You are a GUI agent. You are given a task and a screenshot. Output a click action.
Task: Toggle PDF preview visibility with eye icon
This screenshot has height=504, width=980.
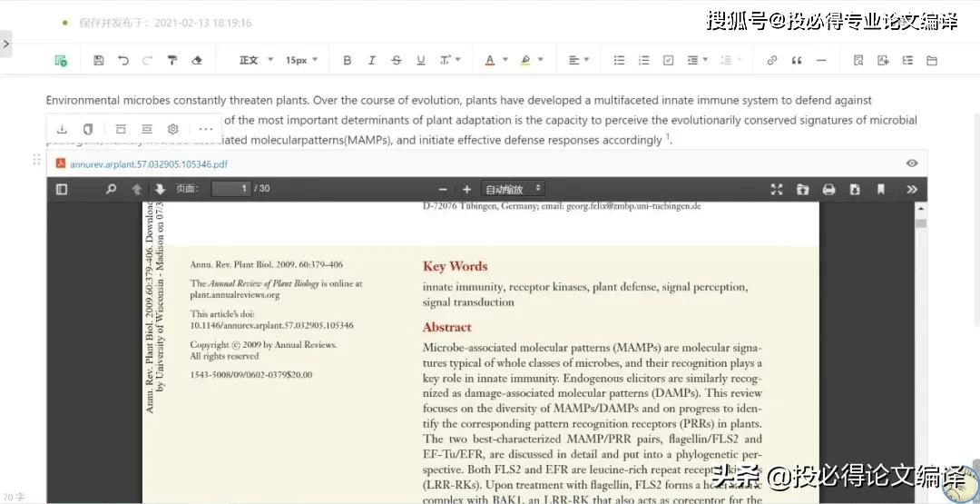pos(911,163)
